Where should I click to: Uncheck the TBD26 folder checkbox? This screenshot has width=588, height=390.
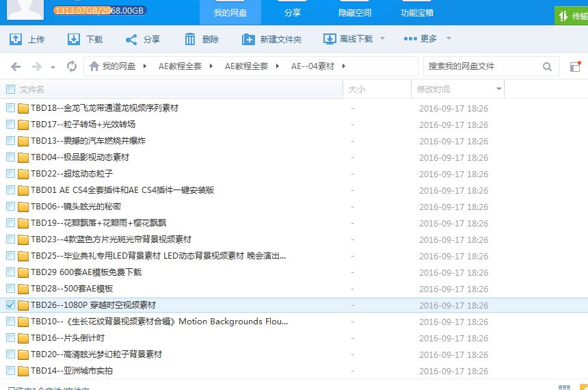point(10,305)
